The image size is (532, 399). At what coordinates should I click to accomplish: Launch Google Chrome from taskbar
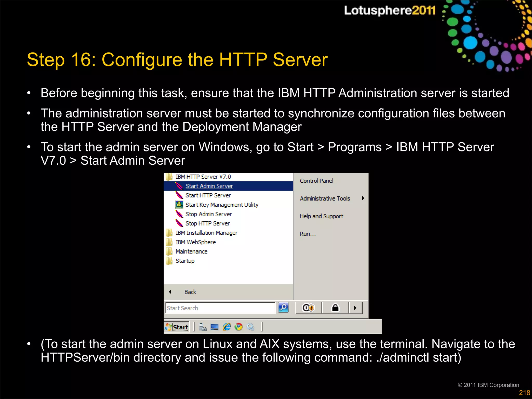(238, 327)
